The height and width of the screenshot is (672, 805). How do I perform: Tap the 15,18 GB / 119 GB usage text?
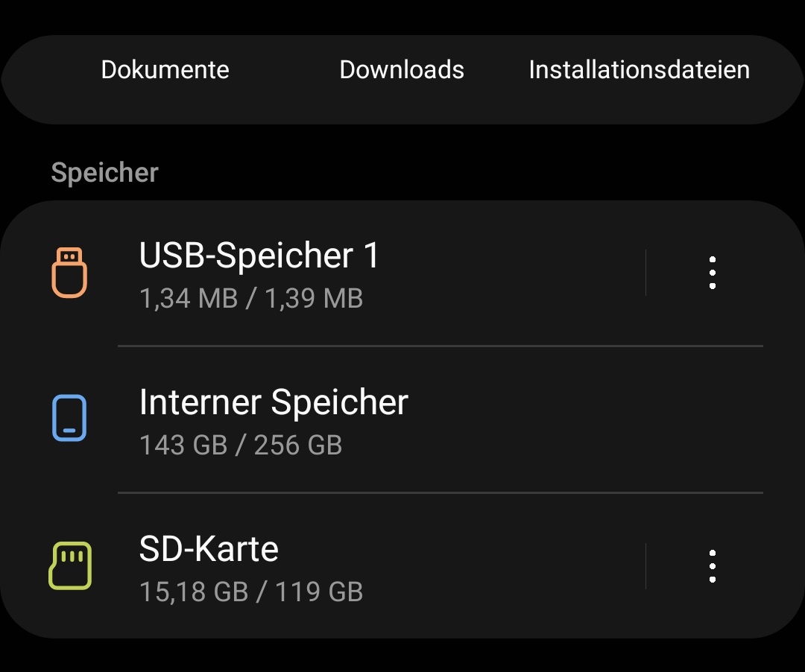click(251, 592)
